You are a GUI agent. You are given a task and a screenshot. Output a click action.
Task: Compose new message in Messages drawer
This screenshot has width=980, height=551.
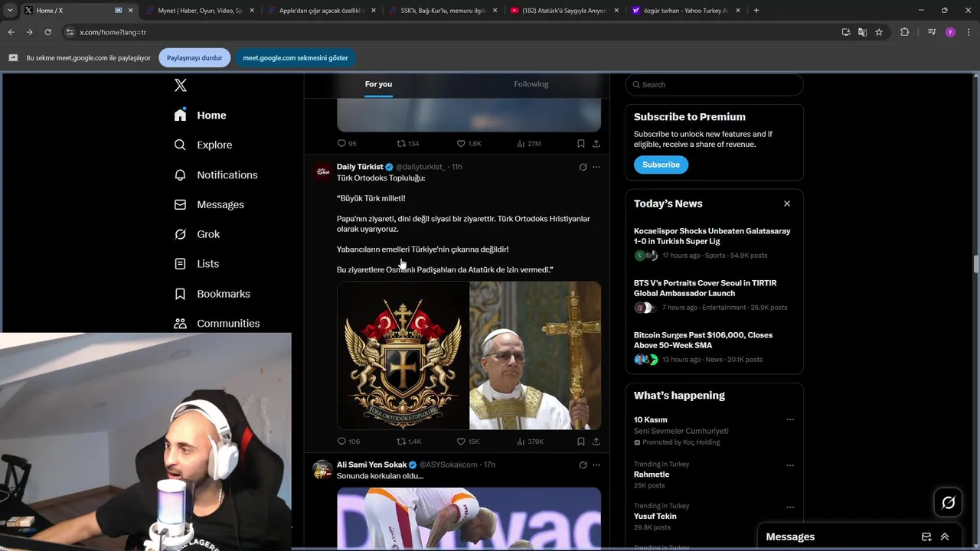(x=926, y=536)
